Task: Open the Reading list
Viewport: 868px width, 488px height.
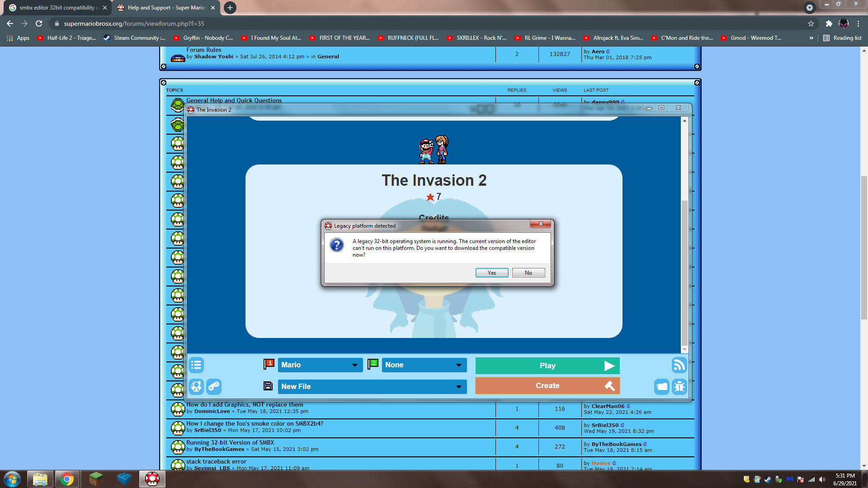Action: tap(842, 38)
